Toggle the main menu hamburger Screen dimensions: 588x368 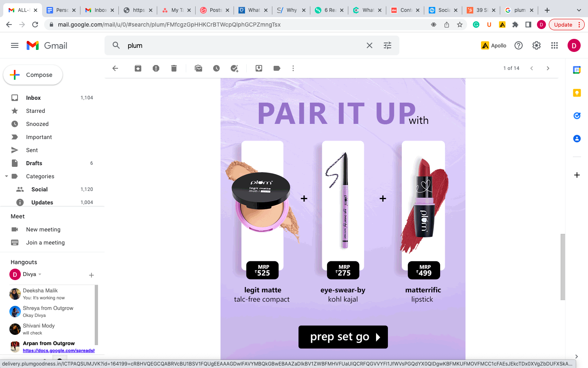coord(15,45)
